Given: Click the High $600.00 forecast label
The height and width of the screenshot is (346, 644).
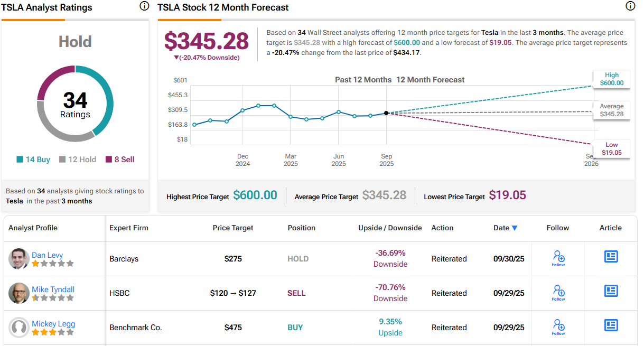Looking at the screenshot, I should [x=611, y=79].
